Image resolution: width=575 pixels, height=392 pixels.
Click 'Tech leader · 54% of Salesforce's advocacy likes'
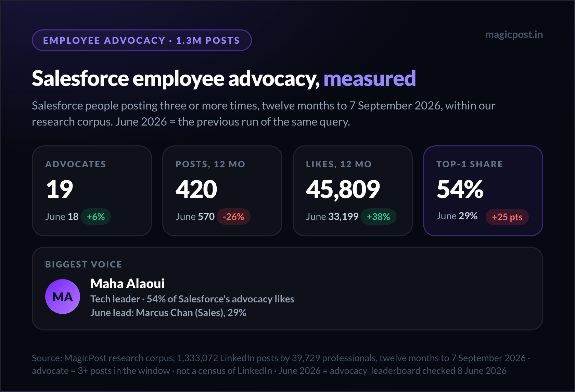coord(192,299)
